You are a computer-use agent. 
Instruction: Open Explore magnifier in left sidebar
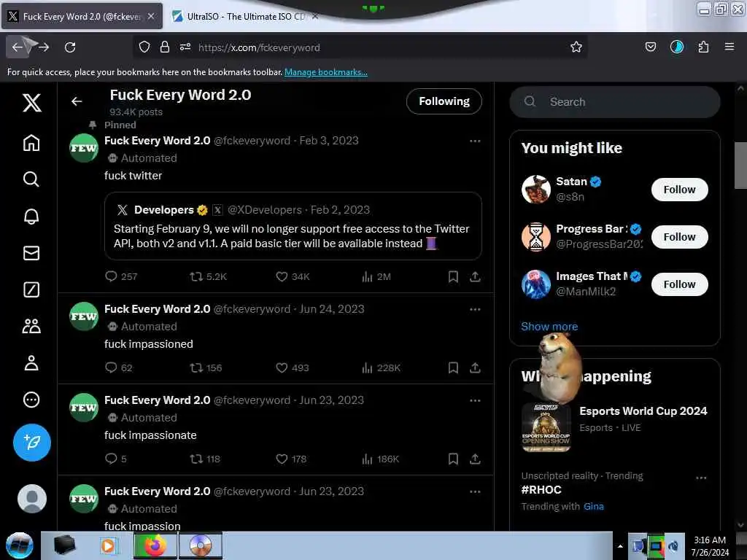click(31, 179)
